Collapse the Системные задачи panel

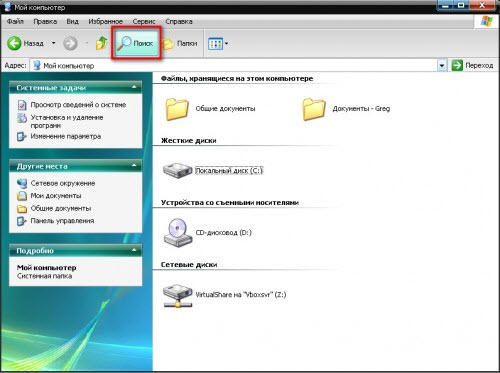pyautogui.click(x=134, y=87)
